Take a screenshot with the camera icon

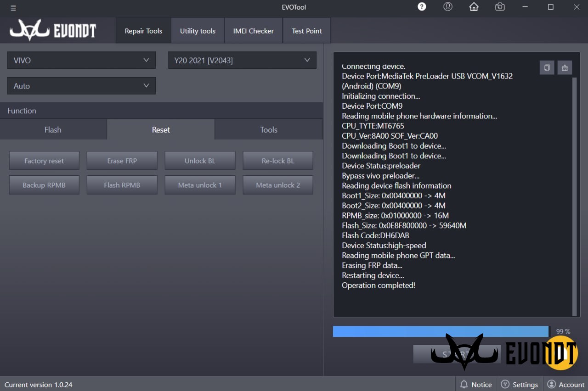click(x=500, y=6)
